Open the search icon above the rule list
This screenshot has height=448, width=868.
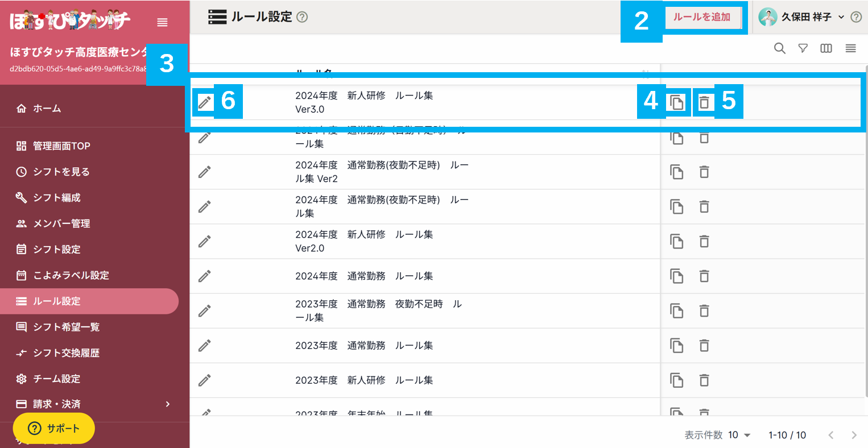click(779, 48)
